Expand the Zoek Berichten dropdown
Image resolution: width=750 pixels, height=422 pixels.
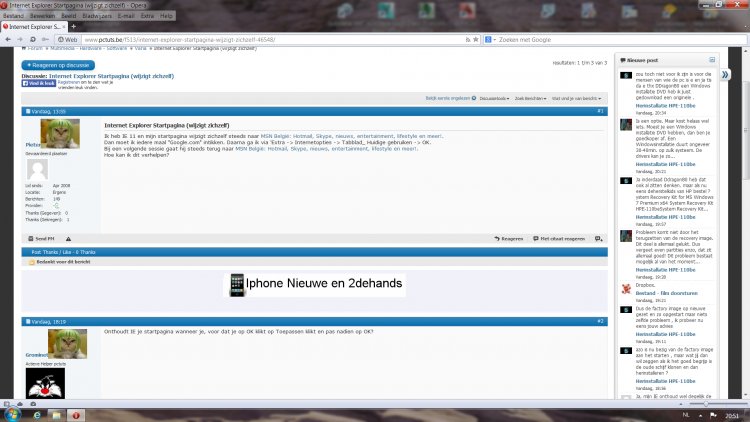(x=530, y=99)
